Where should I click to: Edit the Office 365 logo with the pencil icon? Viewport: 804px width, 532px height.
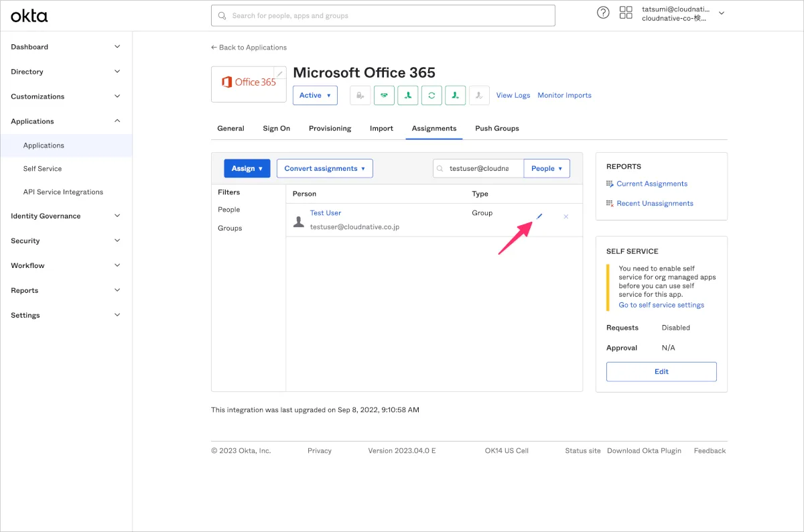tap(279, 74)
